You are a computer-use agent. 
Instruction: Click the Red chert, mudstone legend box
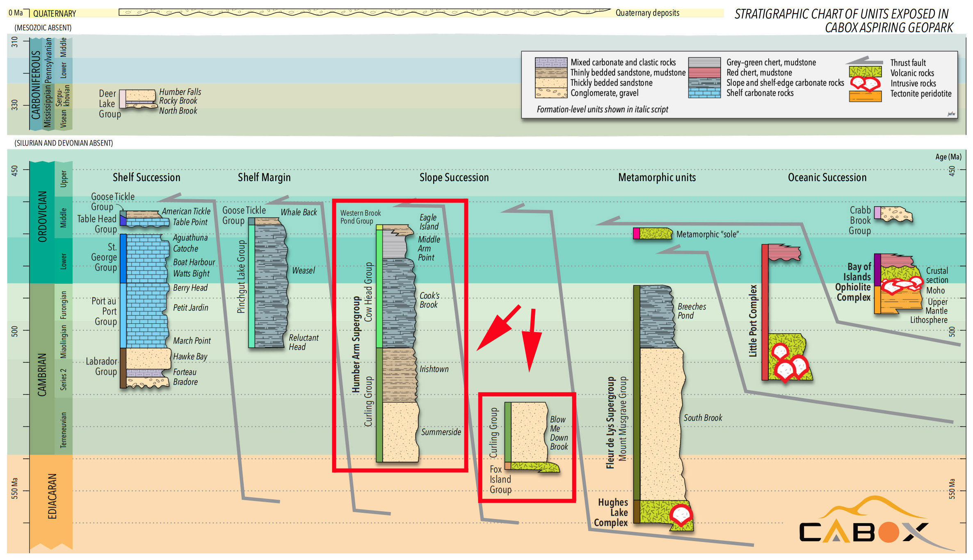point(704,73)
